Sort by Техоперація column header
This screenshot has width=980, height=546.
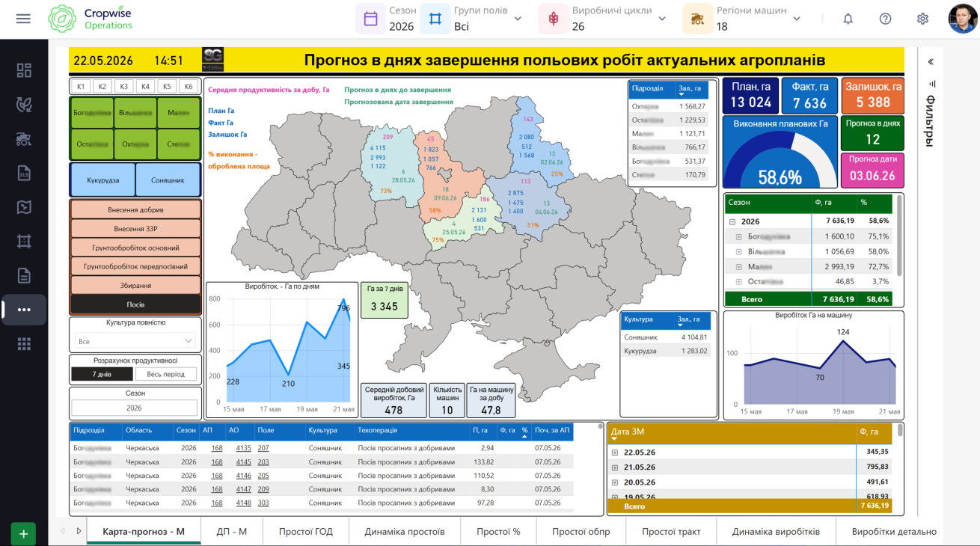(378, 431)
